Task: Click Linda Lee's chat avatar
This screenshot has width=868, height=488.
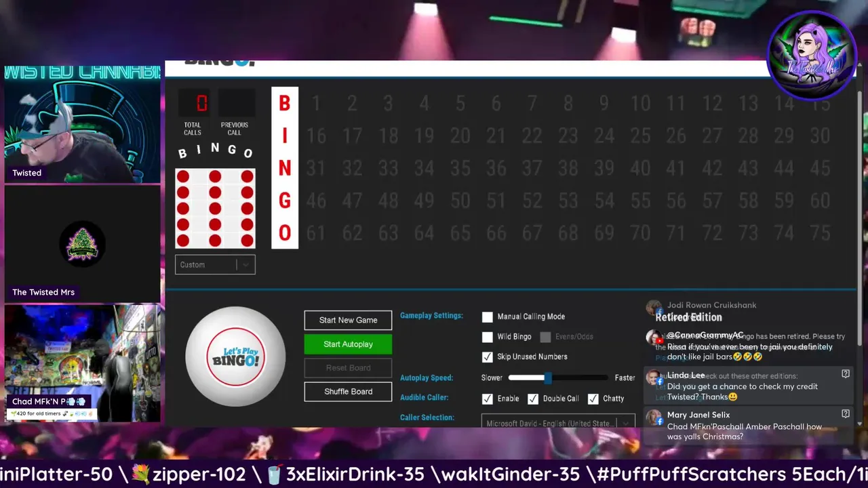Action: [654, 378]
